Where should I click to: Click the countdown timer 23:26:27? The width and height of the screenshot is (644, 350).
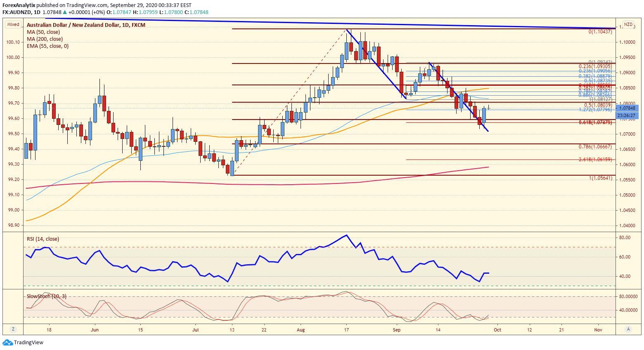[627, 115]
